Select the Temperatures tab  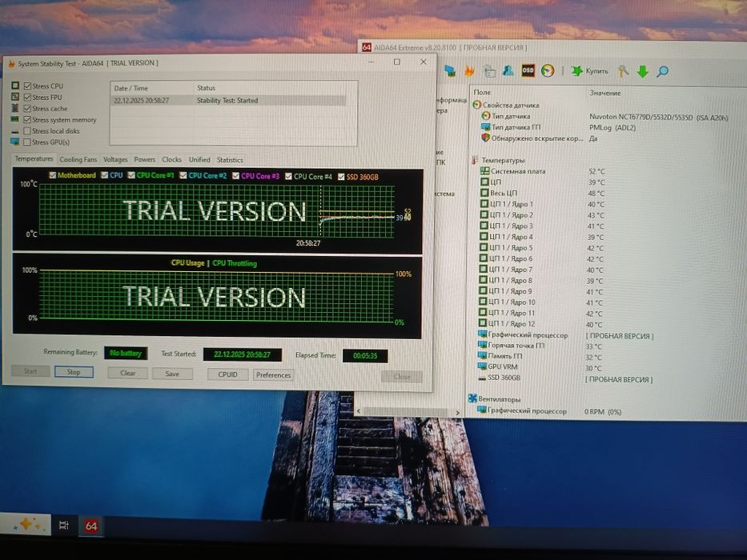(34, 158)
